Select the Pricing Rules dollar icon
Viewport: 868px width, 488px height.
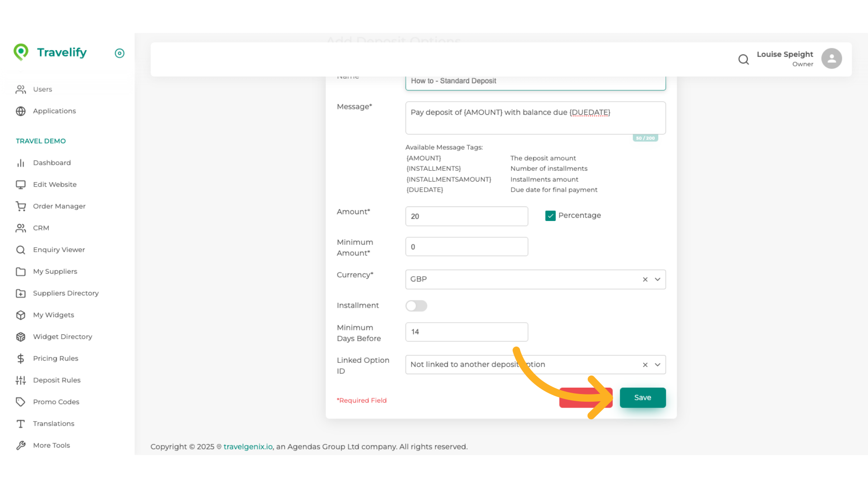click(21, 358)
